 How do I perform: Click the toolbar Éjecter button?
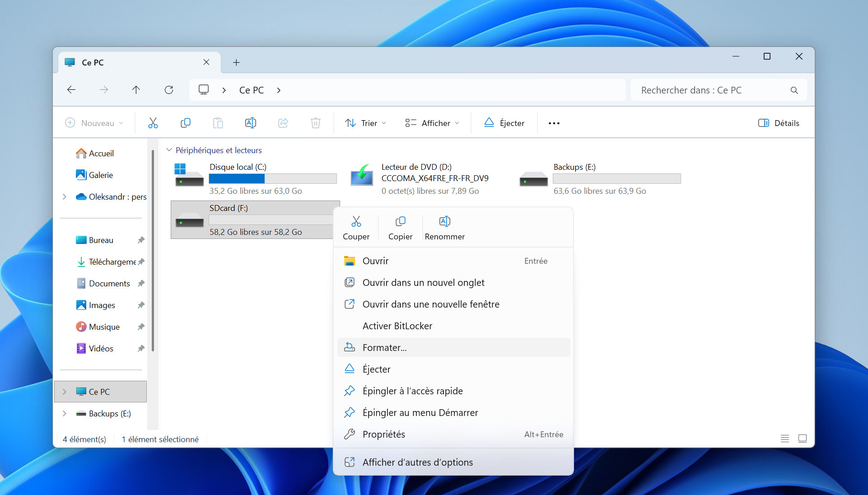(x=504, y=123)
